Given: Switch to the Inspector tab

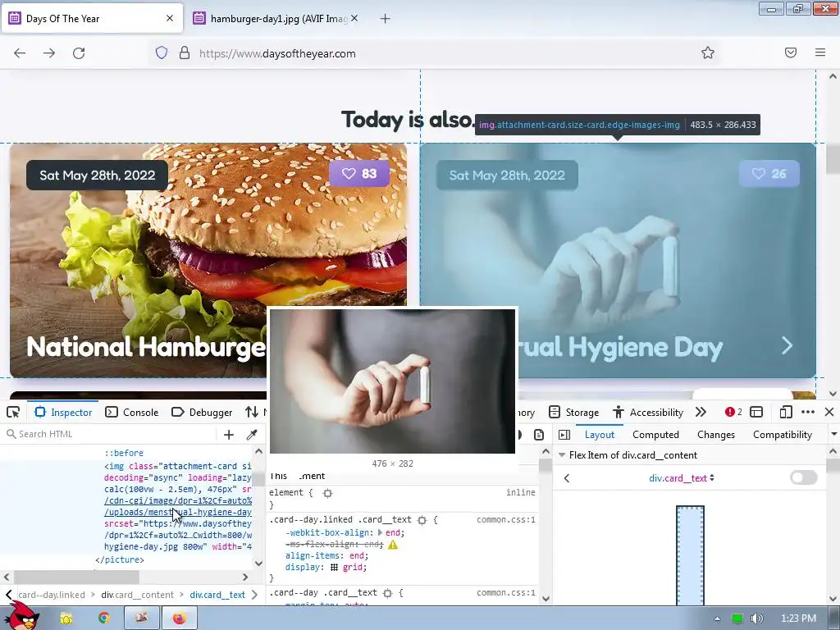Looking at the screenshot, I should [x=63, y=412].
